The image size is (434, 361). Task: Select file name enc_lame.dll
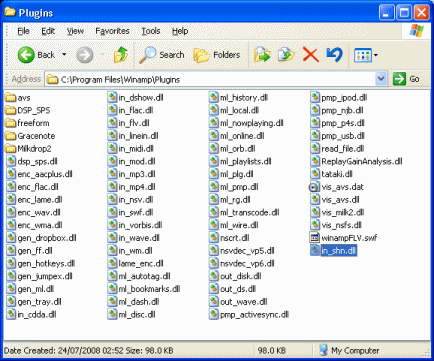40,200
